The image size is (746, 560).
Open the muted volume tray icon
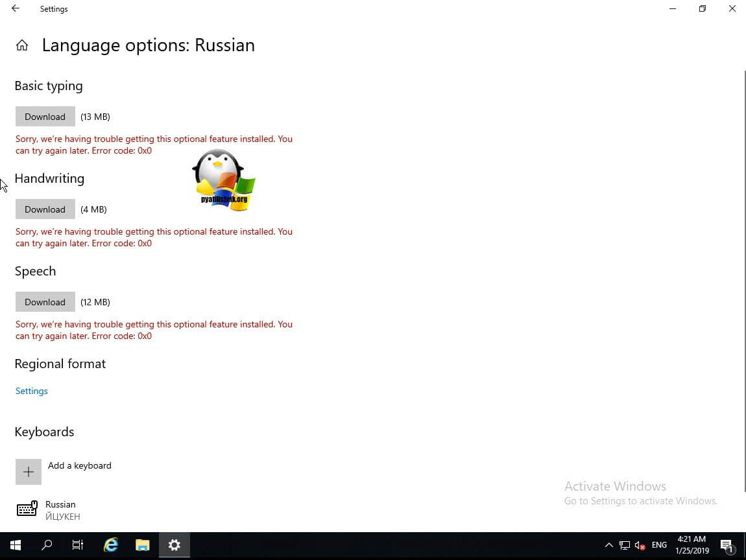[640, 545]
